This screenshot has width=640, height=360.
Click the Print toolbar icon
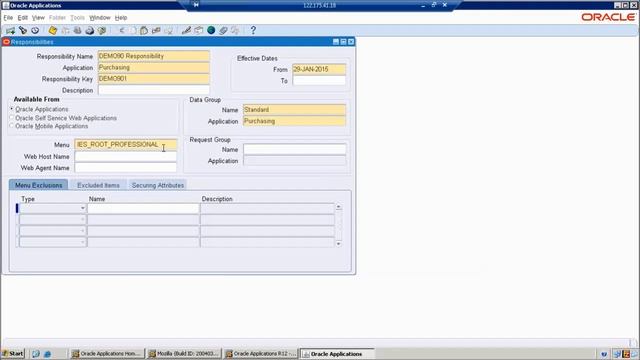tap(89, 31)
